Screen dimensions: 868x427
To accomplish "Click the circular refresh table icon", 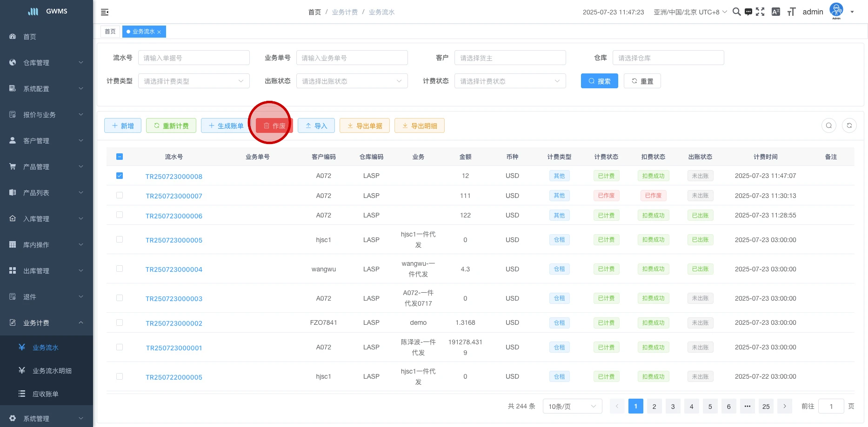I will click(x=849, y=125).
